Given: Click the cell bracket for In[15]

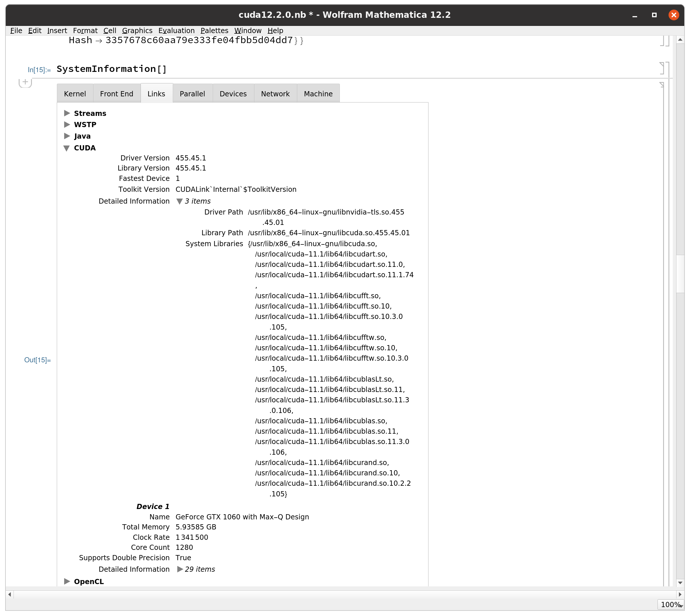Looking at the screenshot, I should (x=662, y=68).
